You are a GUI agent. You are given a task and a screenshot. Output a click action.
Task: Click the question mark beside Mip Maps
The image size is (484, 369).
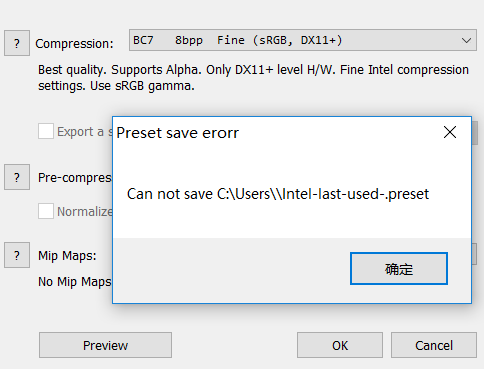coord(17,255)
